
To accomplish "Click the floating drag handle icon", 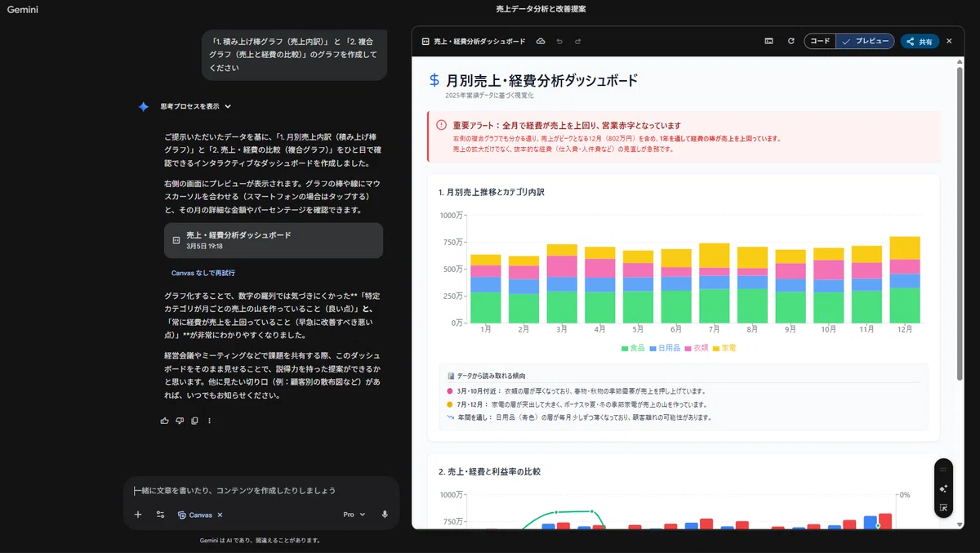I will click(x=943, y=470).
